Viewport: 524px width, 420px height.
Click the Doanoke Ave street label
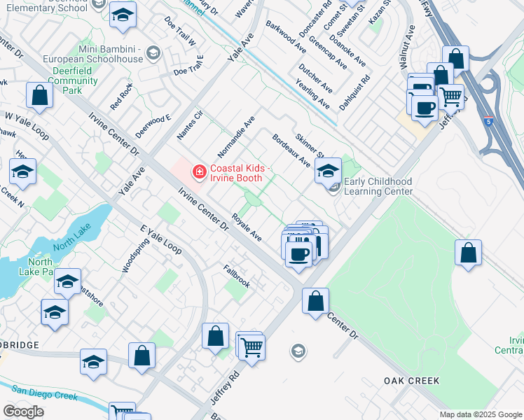347,50
